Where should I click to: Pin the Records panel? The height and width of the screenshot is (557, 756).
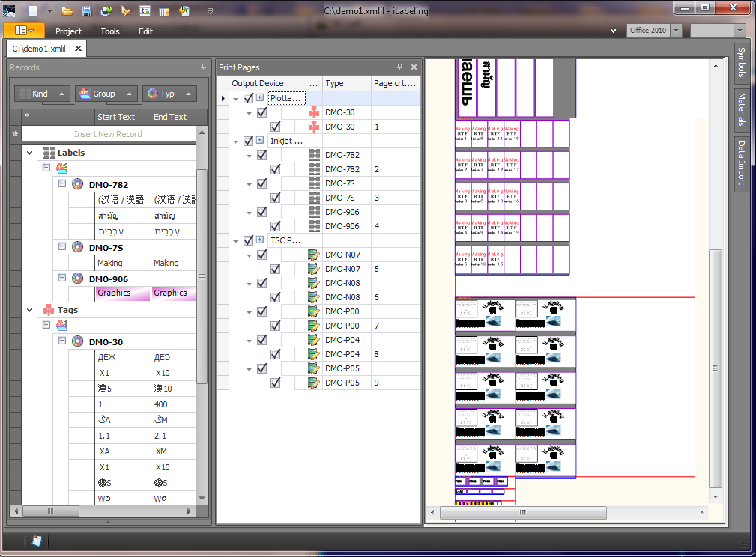tap(203, 67)
